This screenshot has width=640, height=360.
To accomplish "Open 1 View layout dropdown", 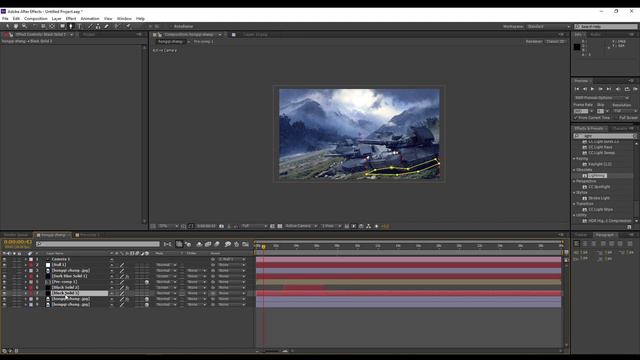I will (331, 226).
